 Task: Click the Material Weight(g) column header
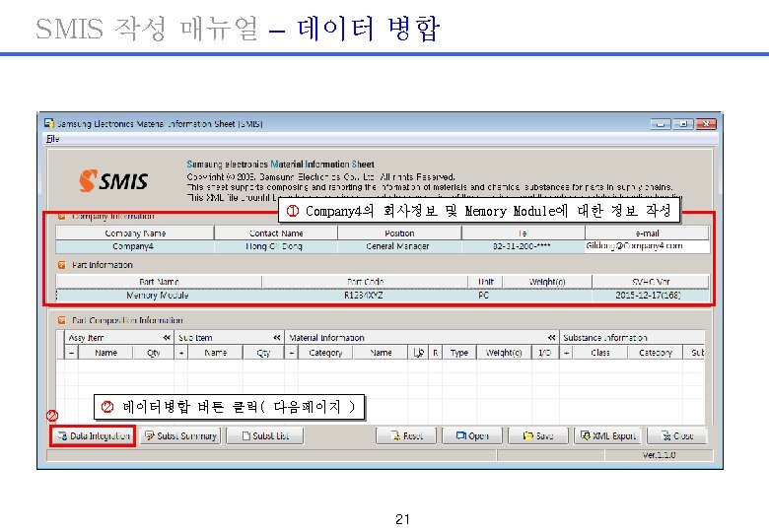(504, 353)
